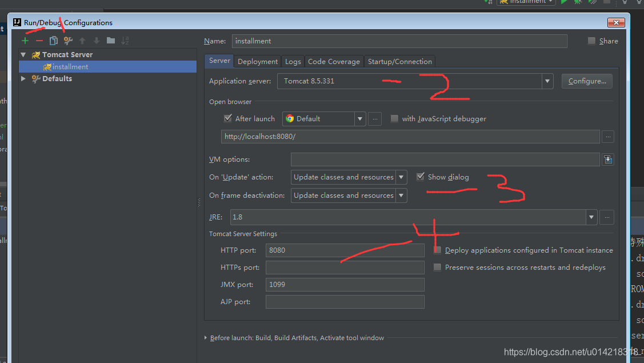Click the ellipsis button next to the URL
The width and height of the screenshot is (644, 363).
tap(608, 137)
